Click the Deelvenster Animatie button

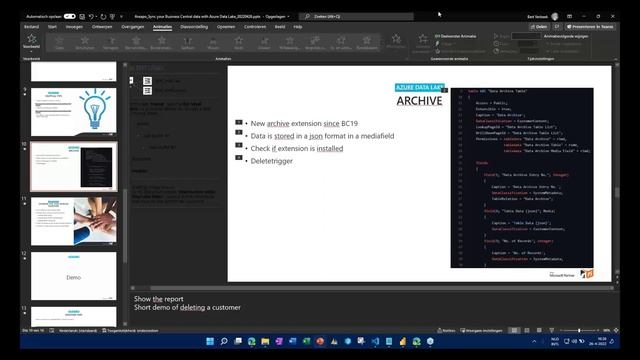(x=456, y=36)
